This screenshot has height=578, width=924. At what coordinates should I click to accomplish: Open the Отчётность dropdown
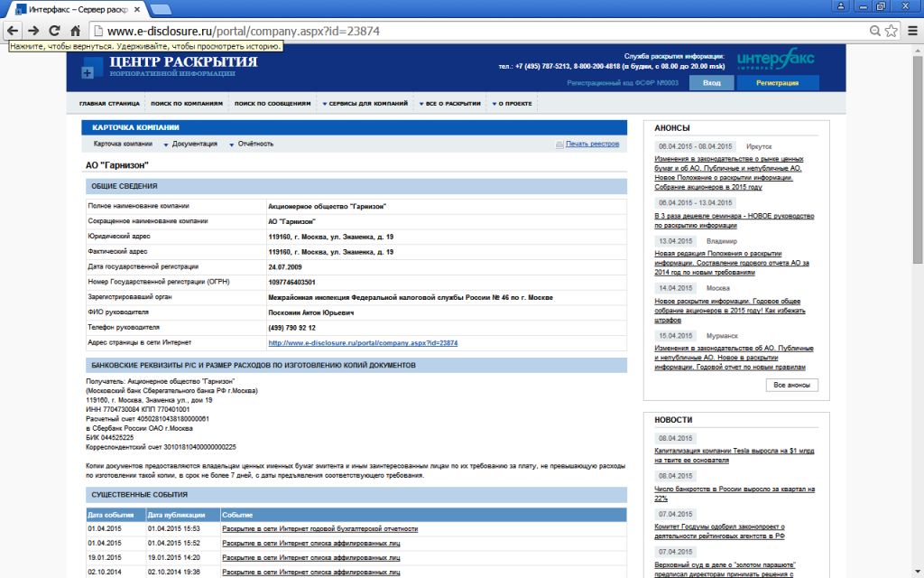point(255,144)
